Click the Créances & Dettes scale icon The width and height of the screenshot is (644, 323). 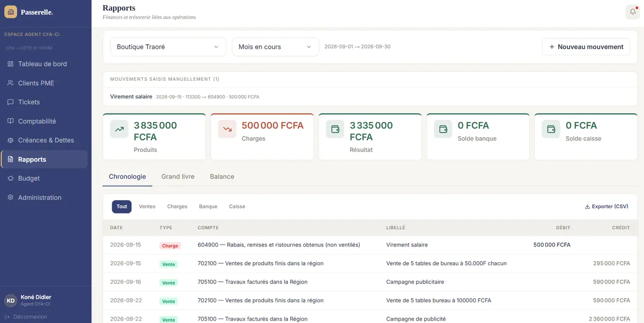pyautogui.click(x=11, y=140)
